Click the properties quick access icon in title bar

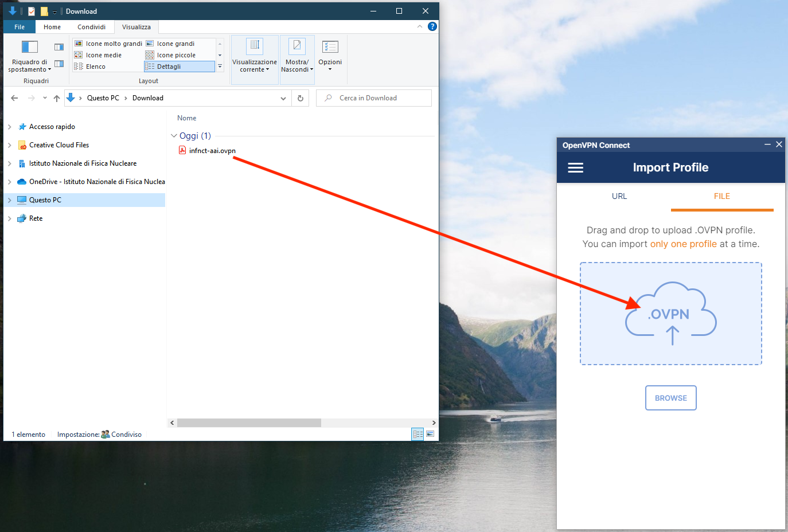click(32, 11)
